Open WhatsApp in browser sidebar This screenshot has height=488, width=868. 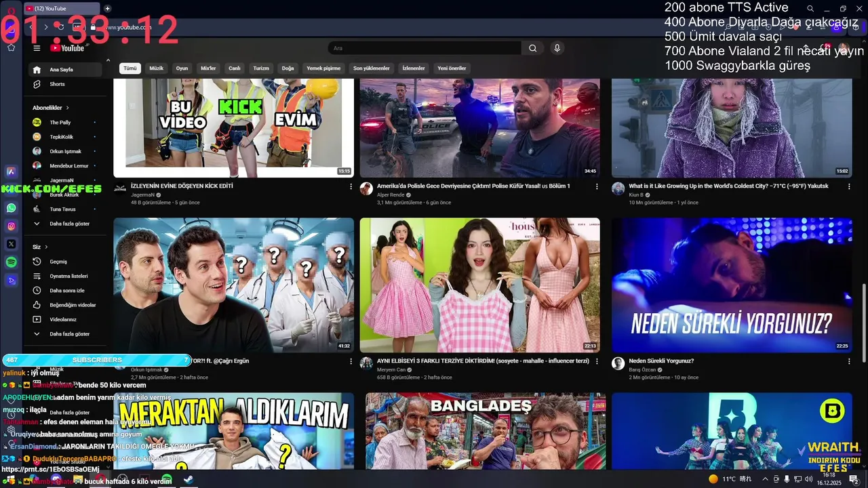(x=11, y=208)
